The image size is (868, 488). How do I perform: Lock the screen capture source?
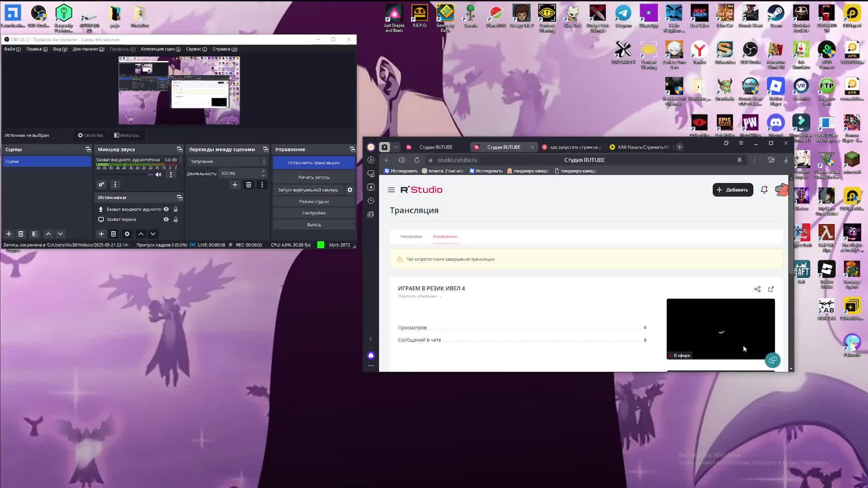175,219
